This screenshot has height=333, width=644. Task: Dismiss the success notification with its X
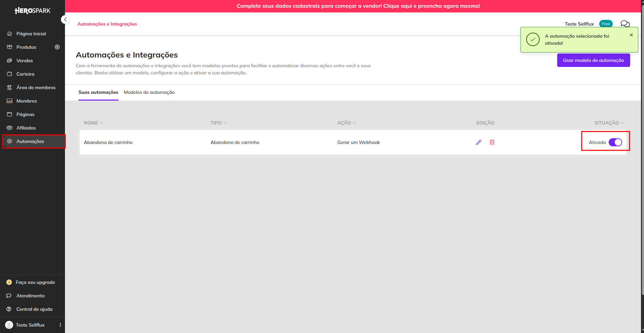click(x=631, y=35)
